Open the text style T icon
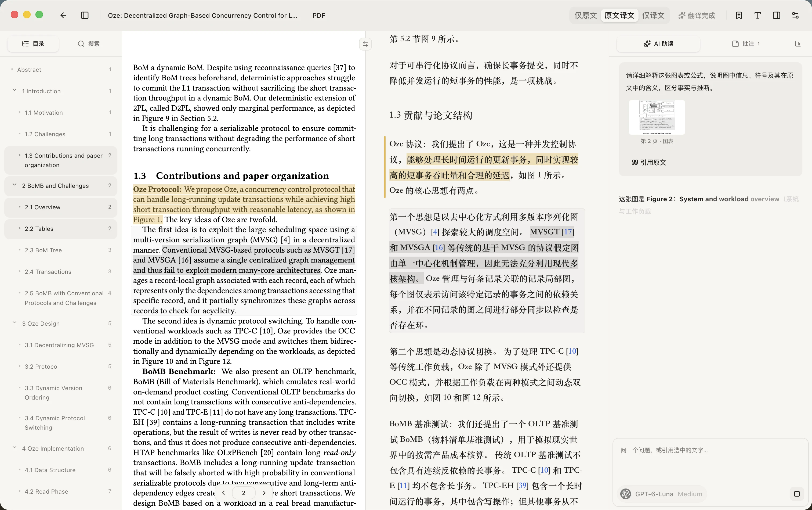The height and width of the screenshot is (510, 812). coord(758,16)
